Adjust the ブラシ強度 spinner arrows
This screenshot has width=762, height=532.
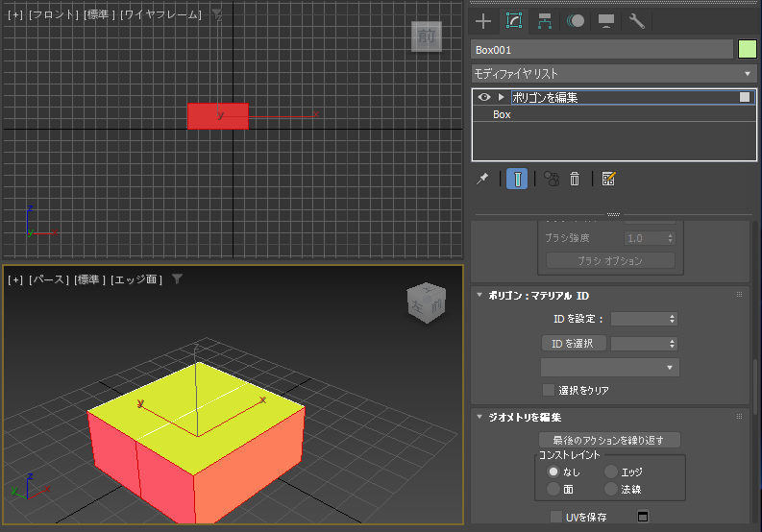click(670, 238)
